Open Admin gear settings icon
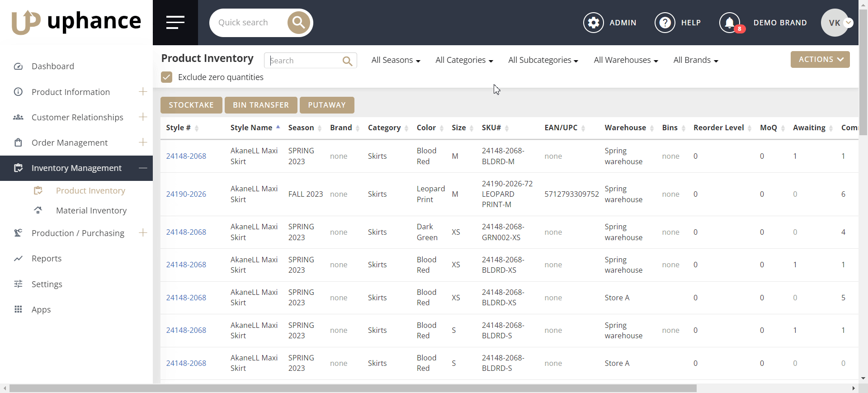This screenshot has width=868, height=393. point(593,23)
